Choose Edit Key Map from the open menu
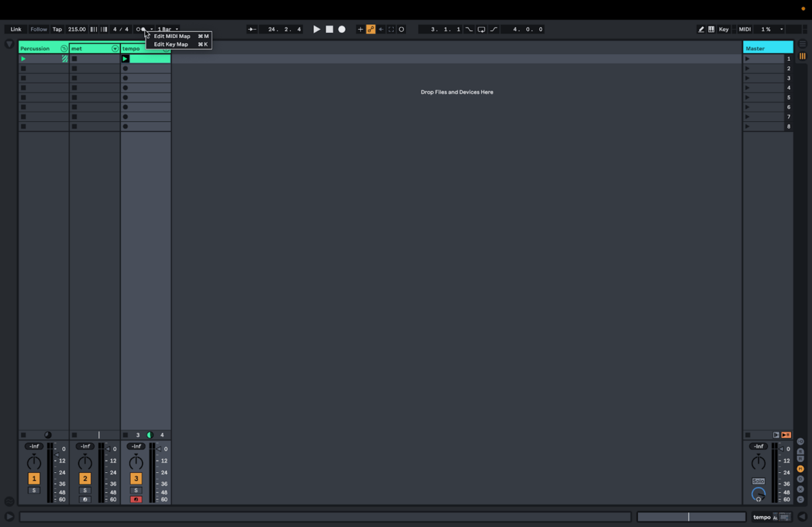 171,44
